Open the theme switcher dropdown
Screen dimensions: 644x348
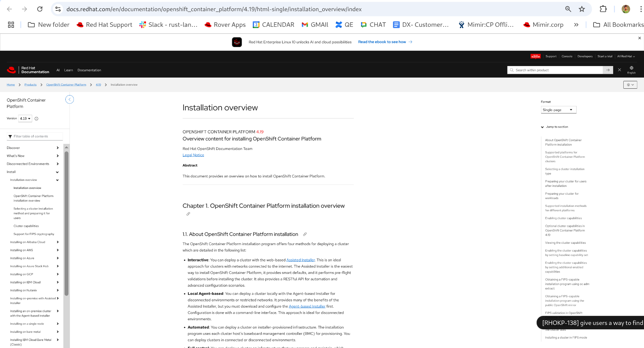point(630,85)
